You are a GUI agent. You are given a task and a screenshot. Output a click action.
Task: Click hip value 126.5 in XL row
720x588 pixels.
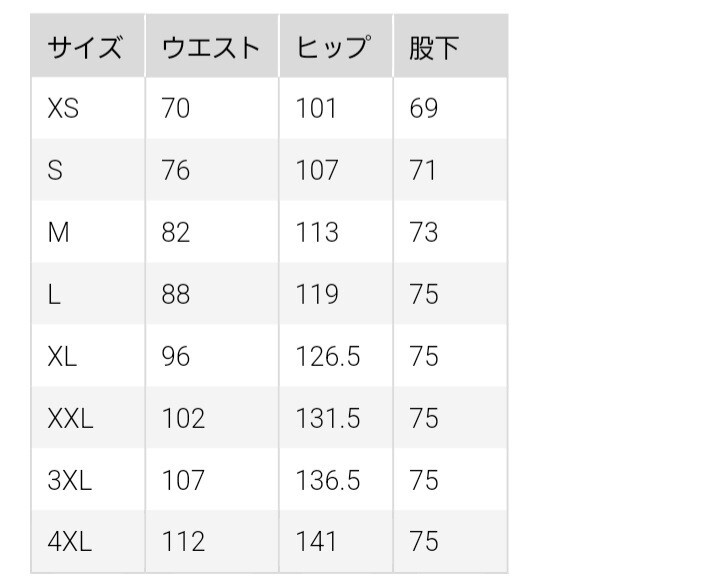pyautogui.click(x=328, y=356)
